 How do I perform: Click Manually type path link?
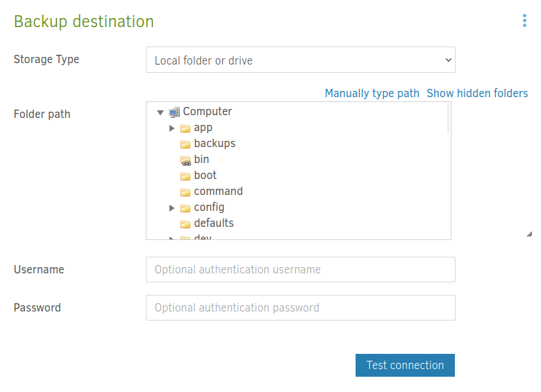[x=372, y=93]
